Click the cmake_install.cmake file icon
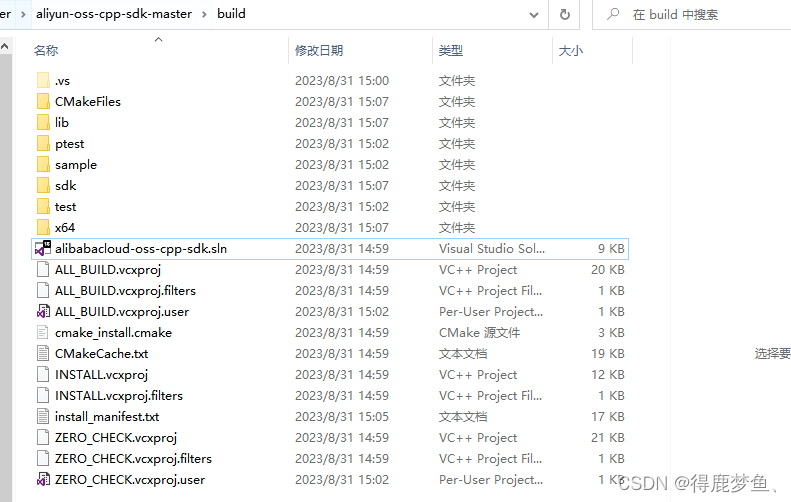Image resolution: width=791 pixels, height=502 pixels. coord(43,332)
